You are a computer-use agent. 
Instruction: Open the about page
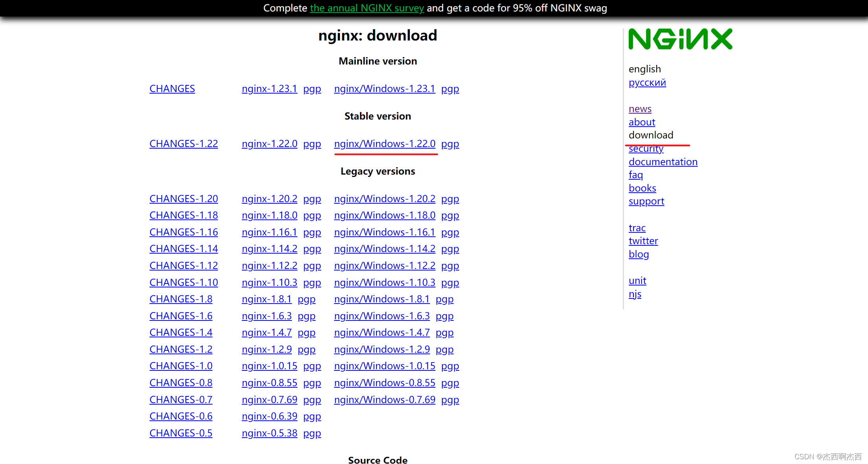point(642,122)
